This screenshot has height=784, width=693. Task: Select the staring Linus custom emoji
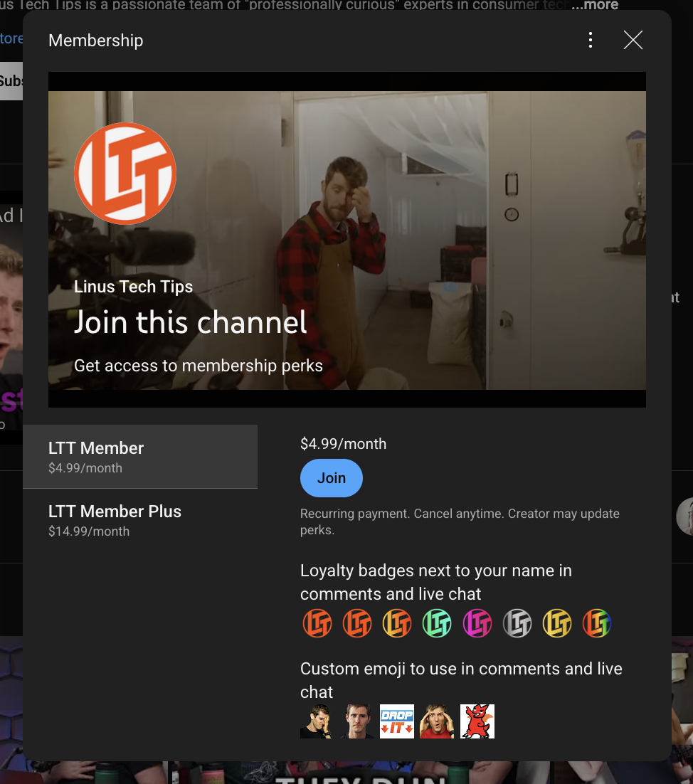point(357,721)
